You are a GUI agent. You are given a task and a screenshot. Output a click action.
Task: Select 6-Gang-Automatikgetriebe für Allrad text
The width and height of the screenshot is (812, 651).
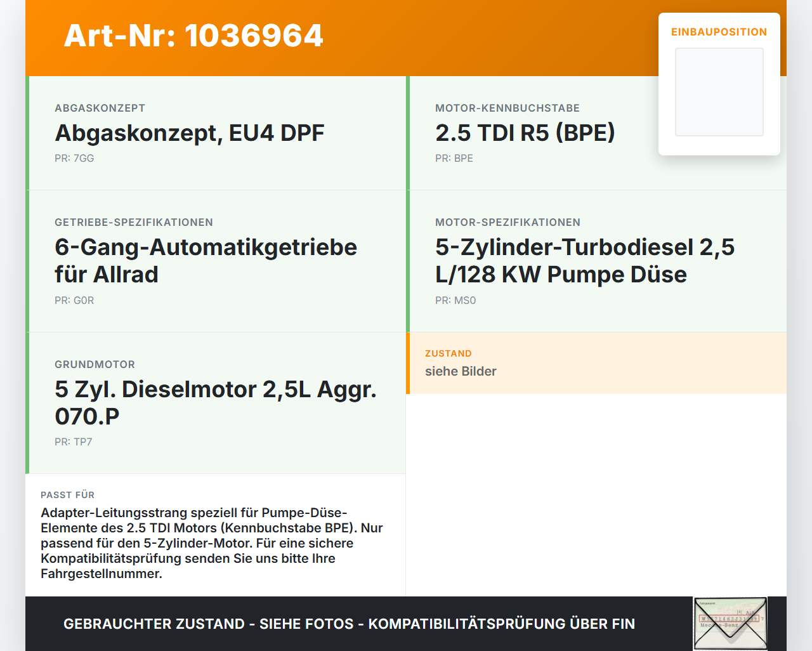(x=206, y=260)
